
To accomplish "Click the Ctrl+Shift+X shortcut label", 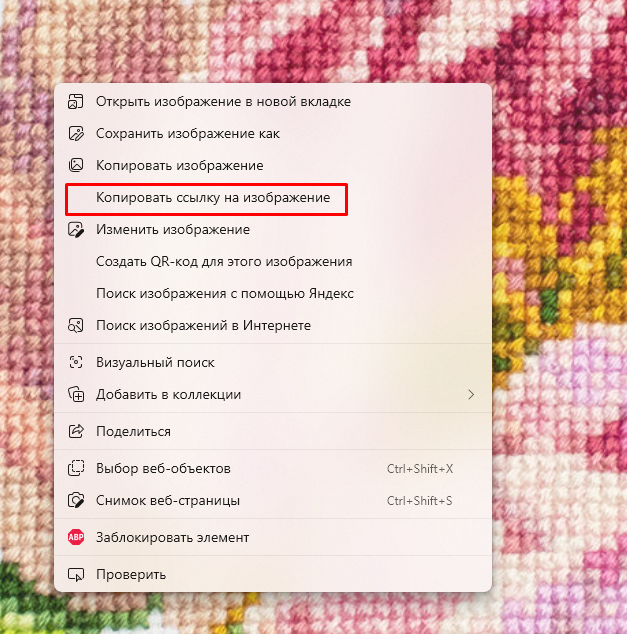I will (419, 468).
